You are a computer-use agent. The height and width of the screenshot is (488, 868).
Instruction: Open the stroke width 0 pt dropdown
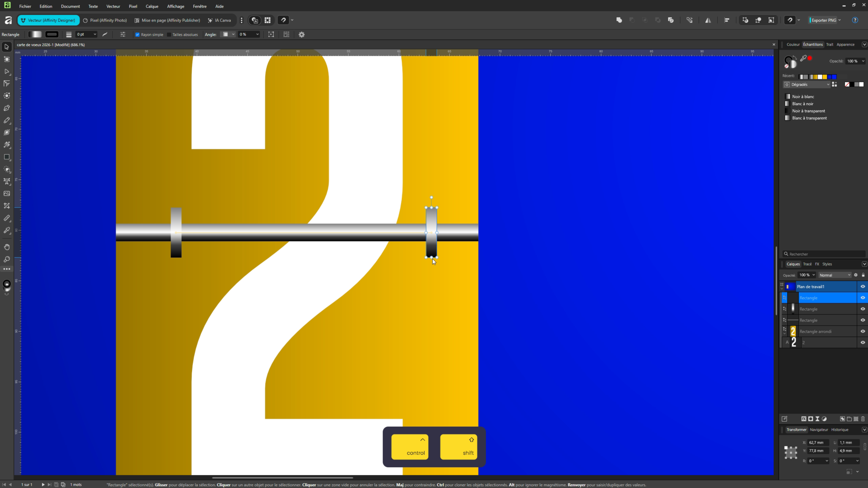(x=95, y=35)
